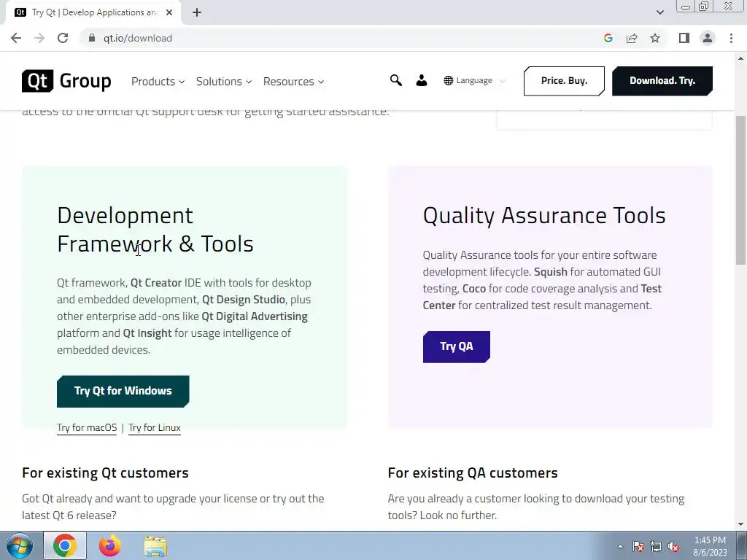Toggle the browser side panel icon
Viewport: 747px width, 560px height.
tap(684, 38)
